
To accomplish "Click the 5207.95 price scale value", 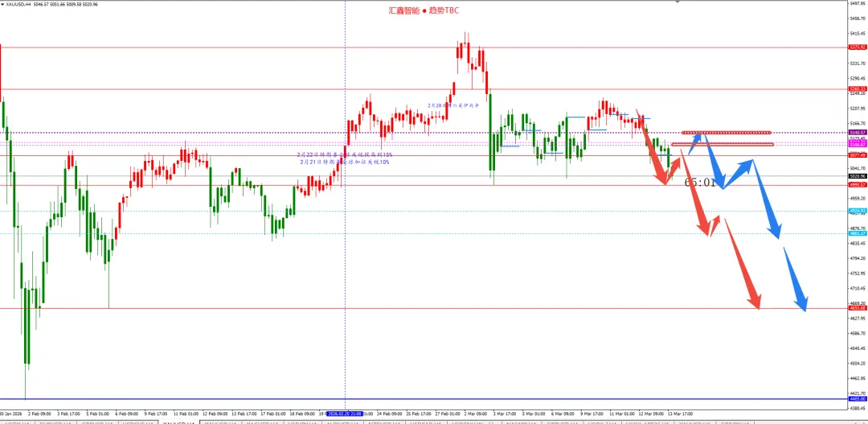I will coord(858,109).
